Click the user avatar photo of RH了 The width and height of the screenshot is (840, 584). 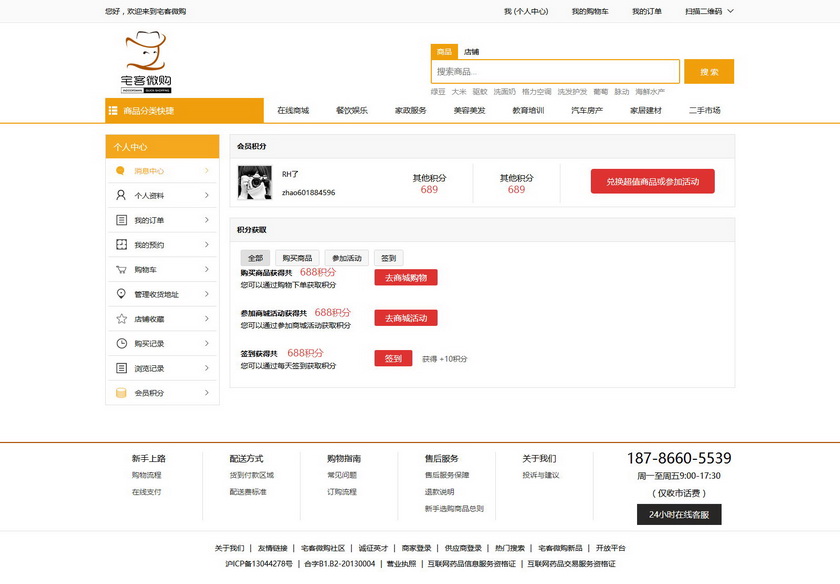tap(254, 182)
